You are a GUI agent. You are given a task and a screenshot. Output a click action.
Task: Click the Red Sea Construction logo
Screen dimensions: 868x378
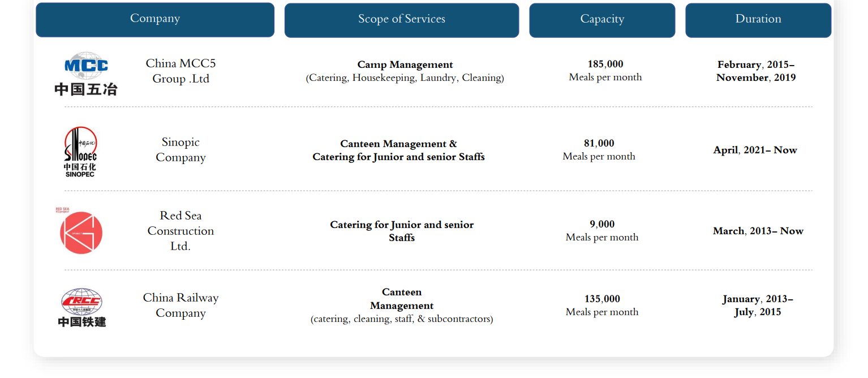click(x=79, y=231)
